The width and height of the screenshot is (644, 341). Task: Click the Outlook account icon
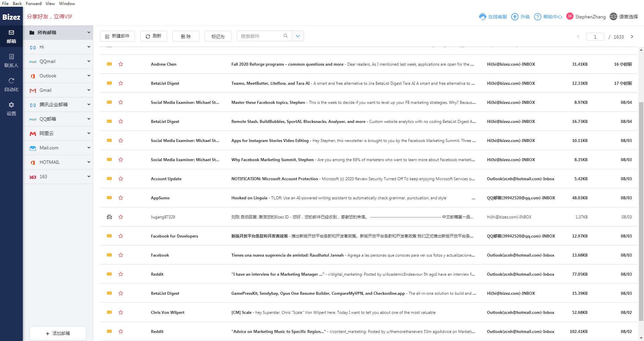click(x=33, y=76)
